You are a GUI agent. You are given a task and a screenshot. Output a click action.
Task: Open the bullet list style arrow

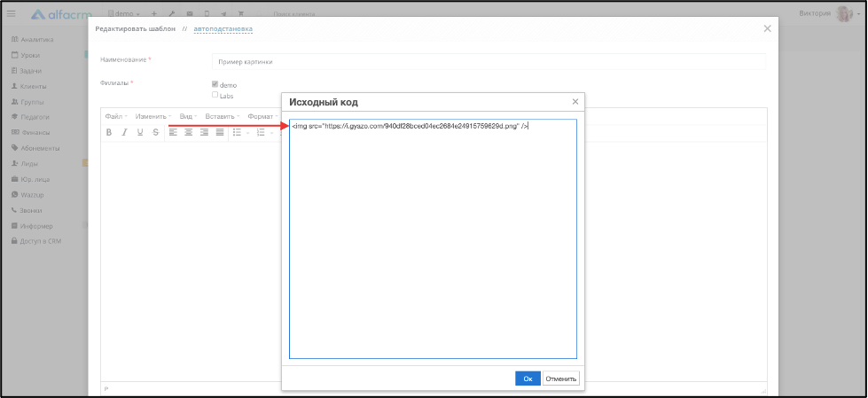[247, 132]
